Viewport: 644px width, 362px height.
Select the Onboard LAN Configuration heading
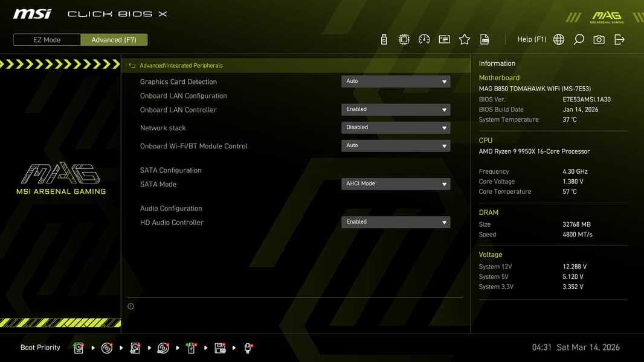(183, 96)
